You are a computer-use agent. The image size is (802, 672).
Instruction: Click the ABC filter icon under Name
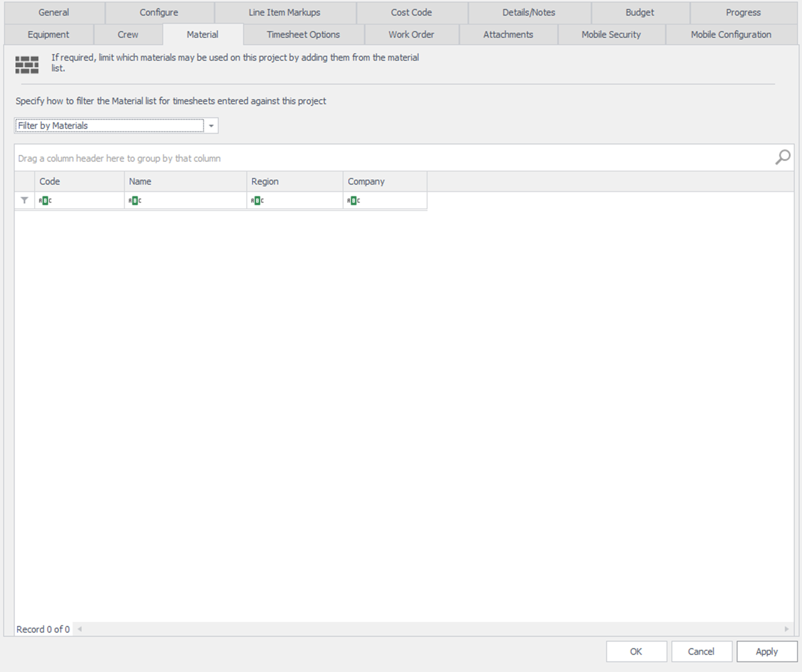coord(135,200)
